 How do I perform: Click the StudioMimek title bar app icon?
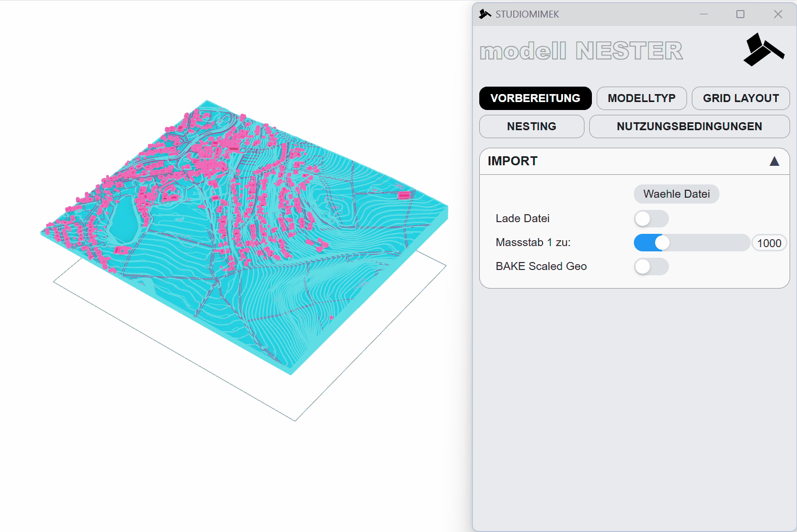point(485,14)
